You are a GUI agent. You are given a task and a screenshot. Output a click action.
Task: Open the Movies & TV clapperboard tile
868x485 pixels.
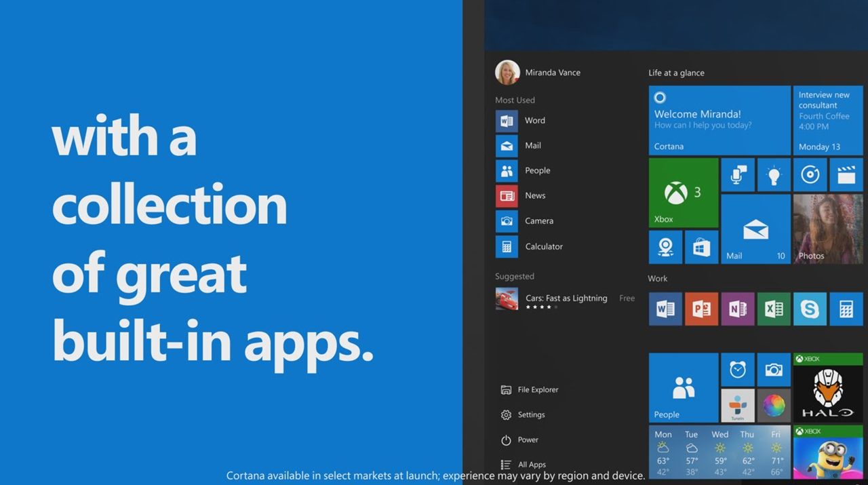846,175
